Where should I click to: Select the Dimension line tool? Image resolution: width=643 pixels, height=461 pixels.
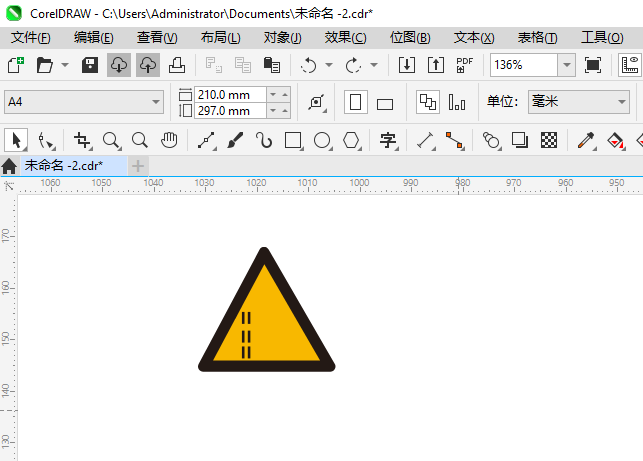point(426,141)
